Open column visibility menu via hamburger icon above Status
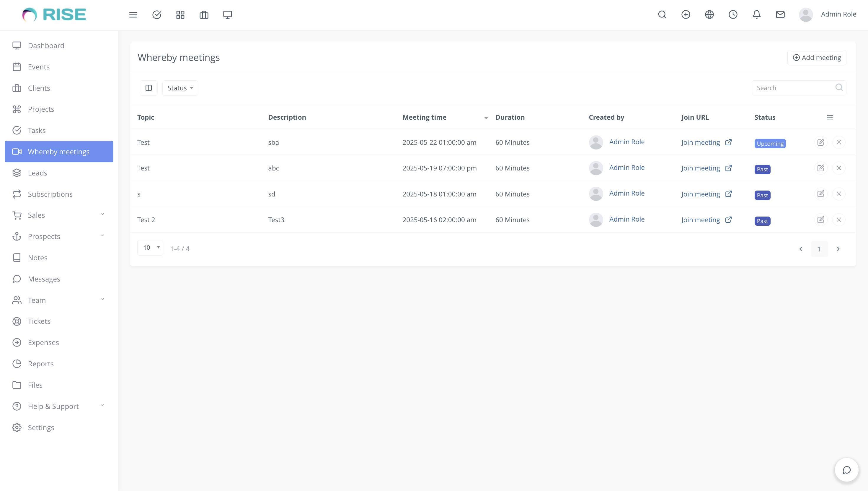Image resolution: width=868 pixels, height=491 pixels. click(830, 117)
